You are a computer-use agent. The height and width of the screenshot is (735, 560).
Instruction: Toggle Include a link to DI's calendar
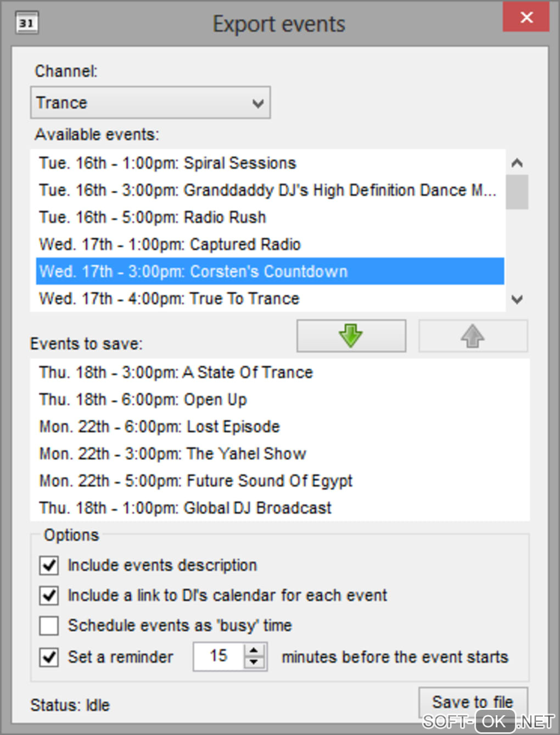click(x=49, y=595)
